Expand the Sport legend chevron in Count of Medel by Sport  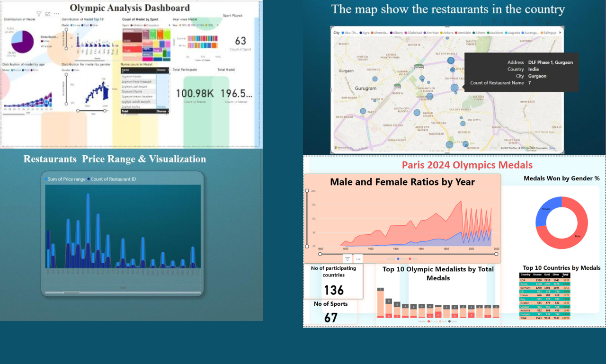coord(169,25)
